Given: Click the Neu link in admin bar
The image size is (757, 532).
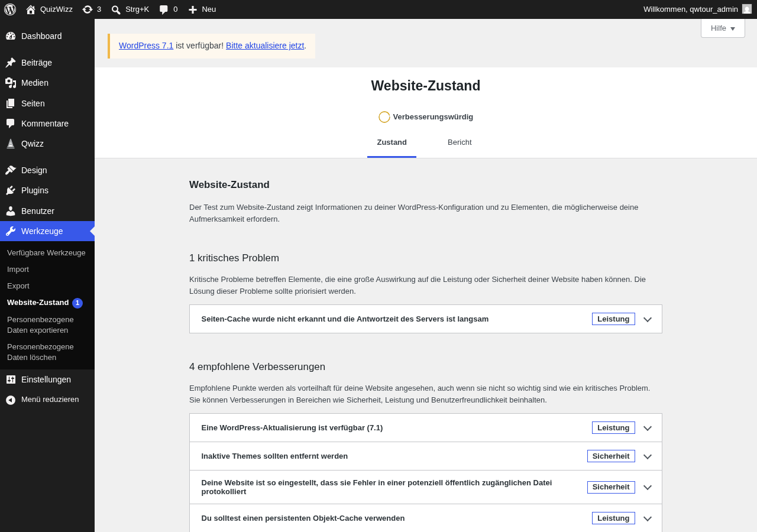Looking at the screenshot, I should (209, 9).
